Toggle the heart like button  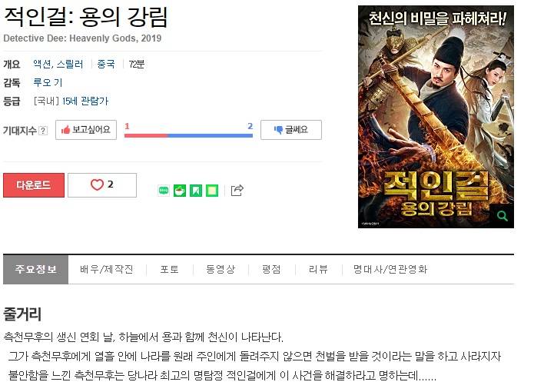[102, 185]
